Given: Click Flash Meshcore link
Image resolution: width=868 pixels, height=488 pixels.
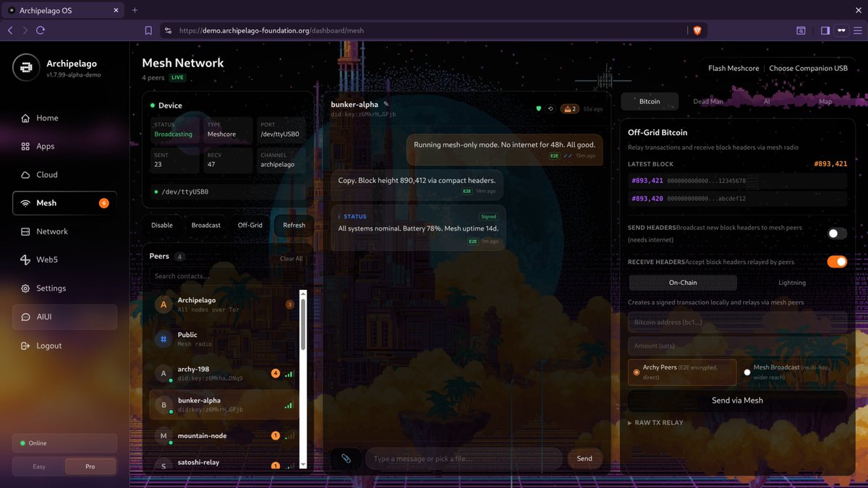Looking at the screenshot, I should pyautogui.click(x=733, y=68).
